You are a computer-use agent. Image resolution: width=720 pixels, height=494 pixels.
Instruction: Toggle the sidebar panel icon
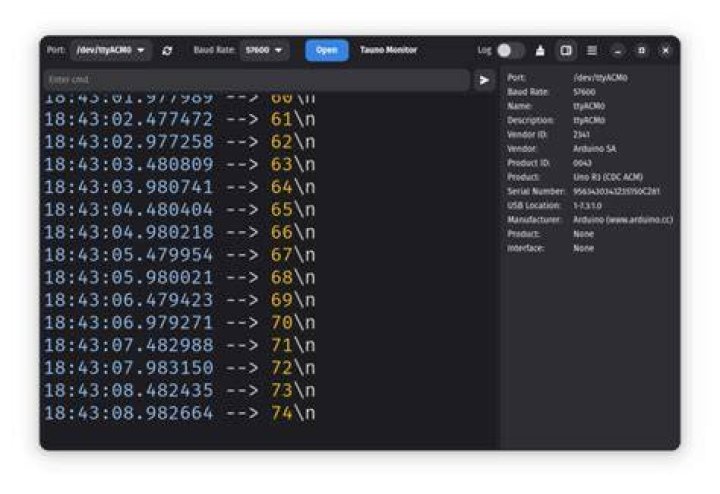click(x=566, y=50)
